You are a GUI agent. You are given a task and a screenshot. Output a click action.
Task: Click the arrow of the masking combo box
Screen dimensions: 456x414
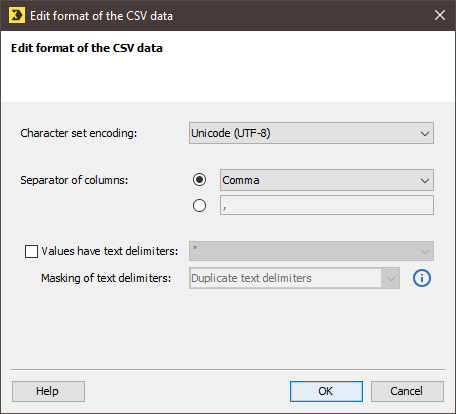[391, 278]
